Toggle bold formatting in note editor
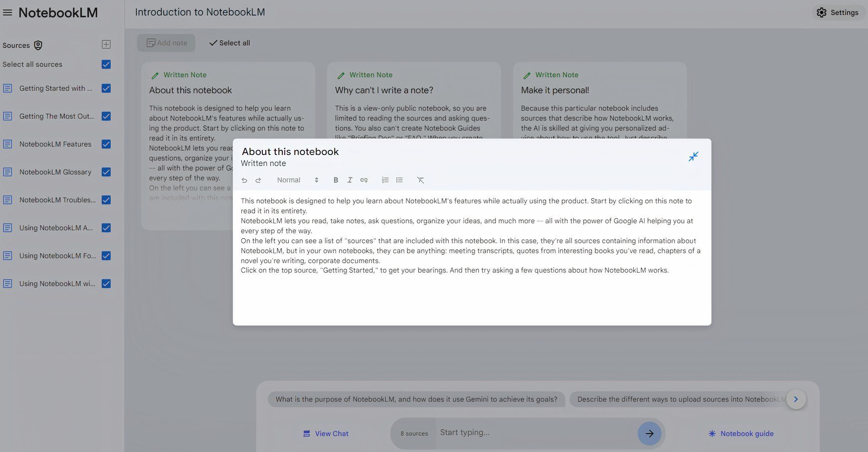The image size is (868, 452). 336,180
